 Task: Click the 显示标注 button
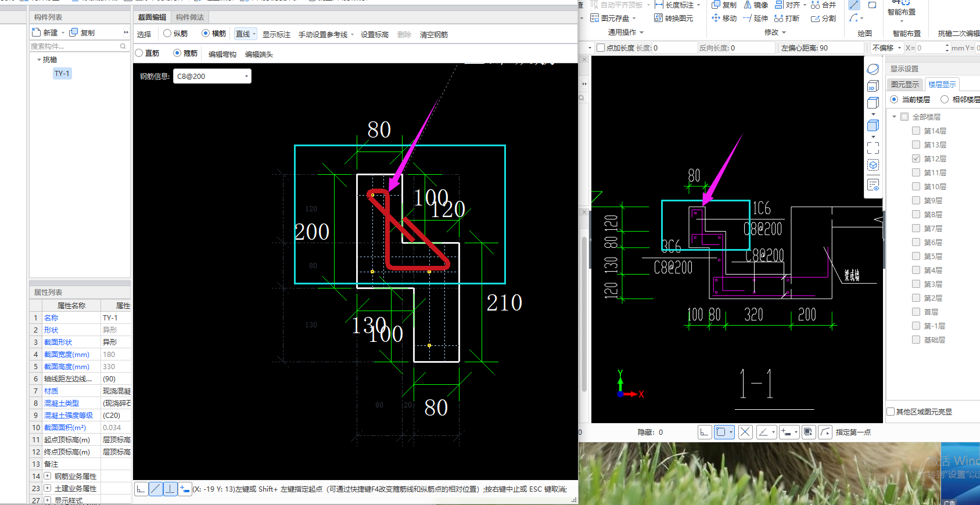[277, 34]
